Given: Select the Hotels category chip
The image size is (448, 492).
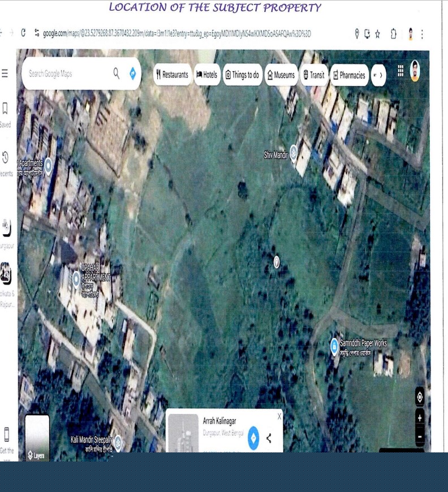Looking at the screenshot, I should pos(207,75).
